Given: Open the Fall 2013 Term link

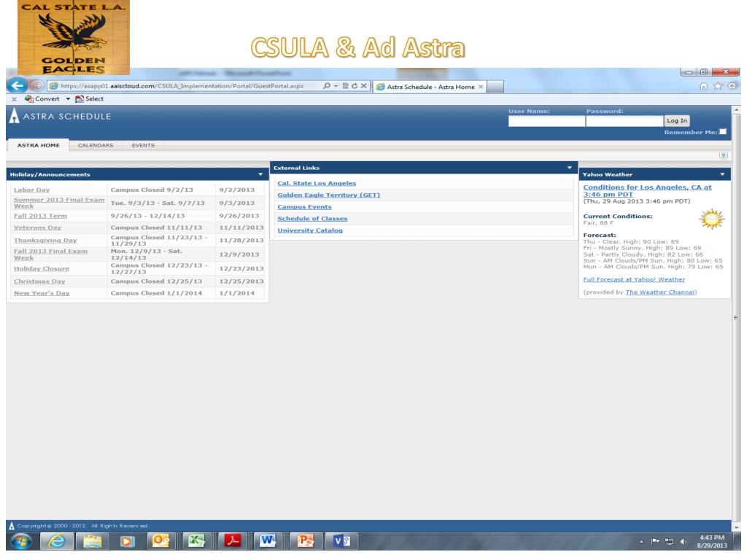Looking at the screenshot, I should tap(41, 216).
